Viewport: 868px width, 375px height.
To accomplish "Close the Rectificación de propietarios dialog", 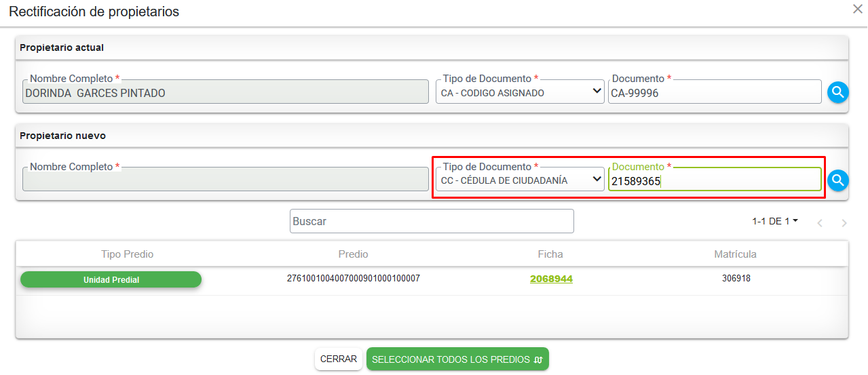I will [858, 9].
